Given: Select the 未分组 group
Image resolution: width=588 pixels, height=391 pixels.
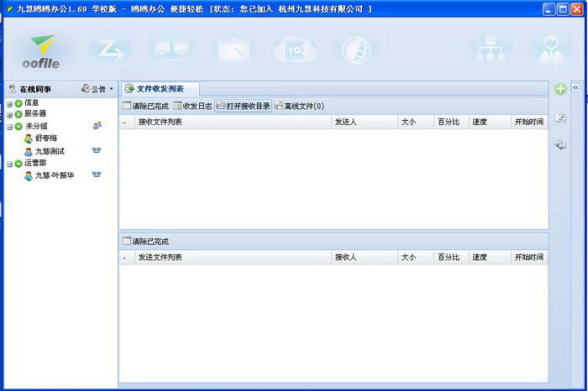Looking at the screenshot, I should [x=36, y=126].
